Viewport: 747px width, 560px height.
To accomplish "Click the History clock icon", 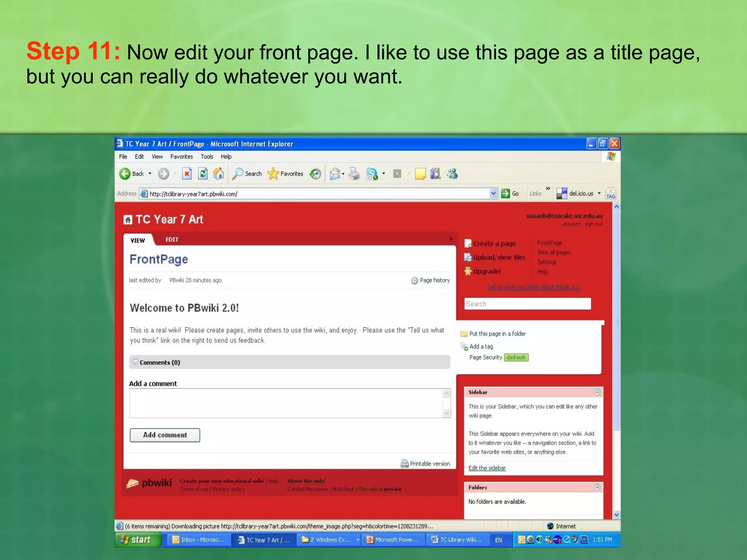I will [315, 174].
